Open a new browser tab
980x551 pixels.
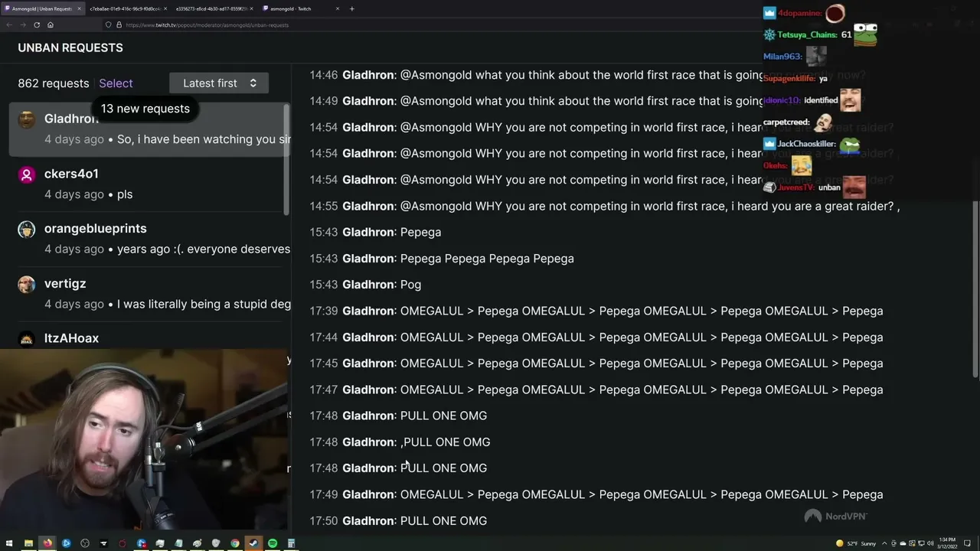coord(352,8)
